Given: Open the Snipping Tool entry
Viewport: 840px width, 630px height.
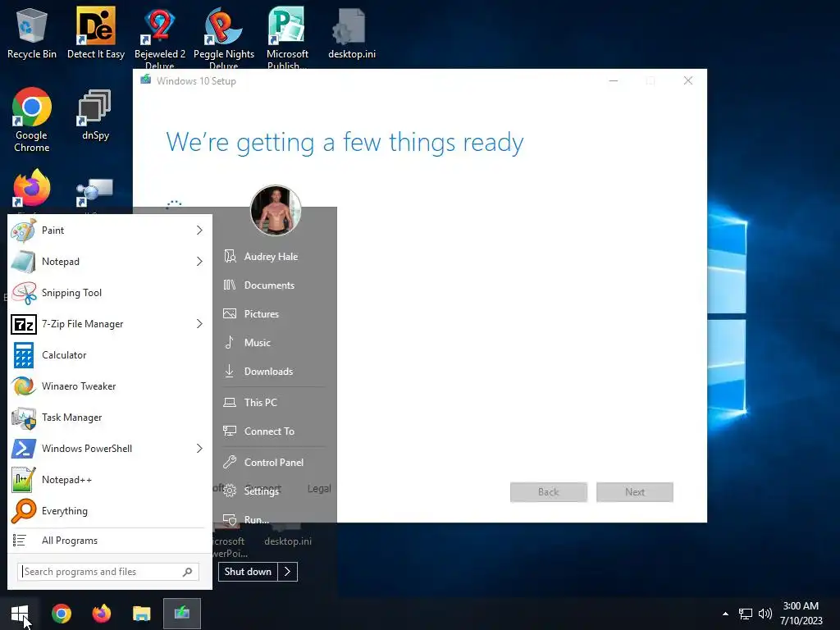Looking at the screenshot, I should click(x=110, y=293).
